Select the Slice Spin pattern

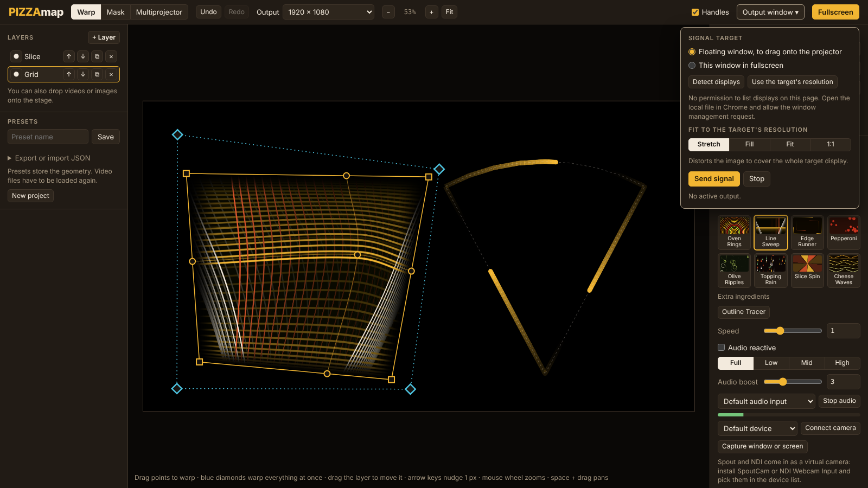tap(807, 271)
